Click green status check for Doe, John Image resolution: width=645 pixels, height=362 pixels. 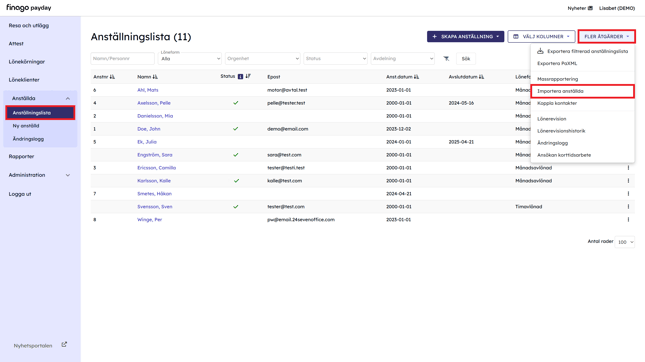tap(236, 129)
